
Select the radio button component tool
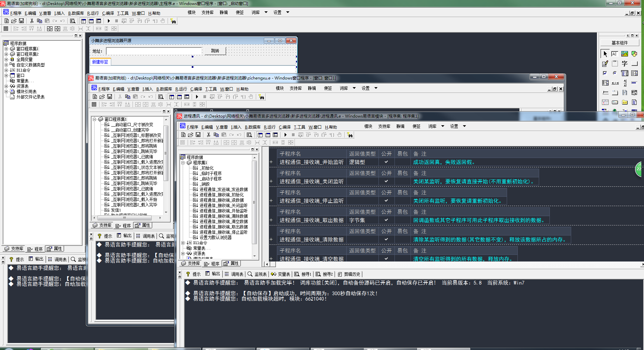click(615, 73)
